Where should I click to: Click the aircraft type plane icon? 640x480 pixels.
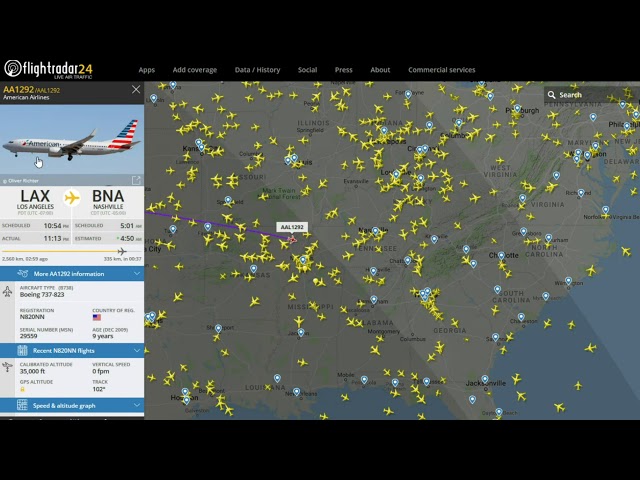click(7, 291)
